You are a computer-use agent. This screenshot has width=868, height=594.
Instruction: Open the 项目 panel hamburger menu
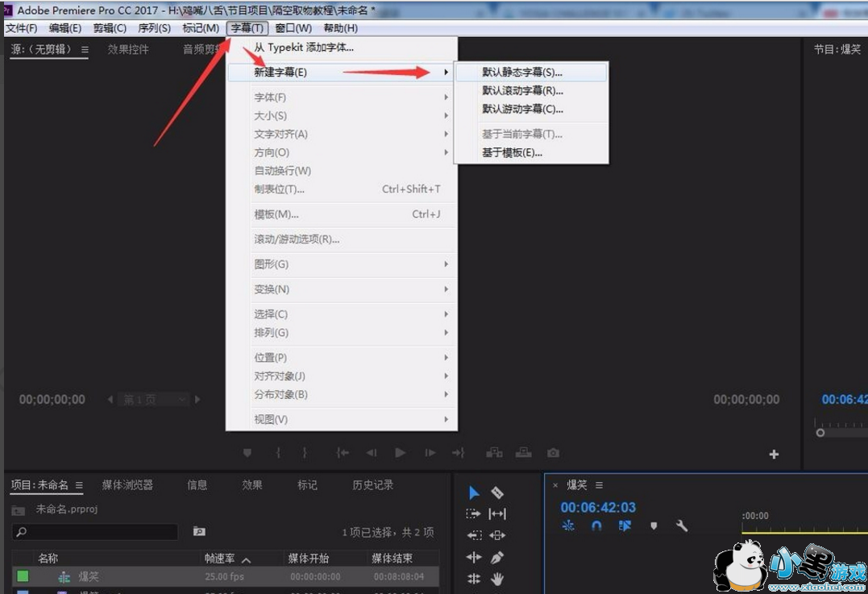[x=79, y=485]
